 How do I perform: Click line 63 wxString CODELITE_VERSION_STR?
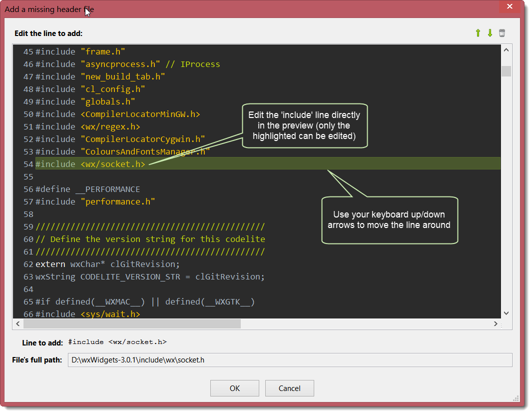point(150,277)
